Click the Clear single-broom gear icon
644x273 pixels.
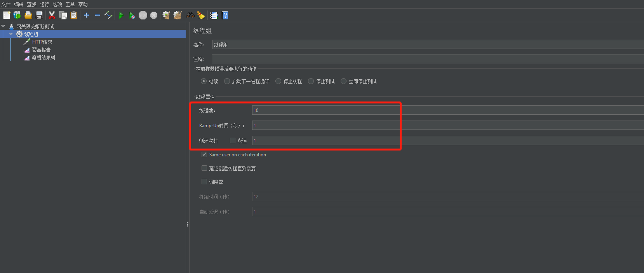click(x=166, y=15)
